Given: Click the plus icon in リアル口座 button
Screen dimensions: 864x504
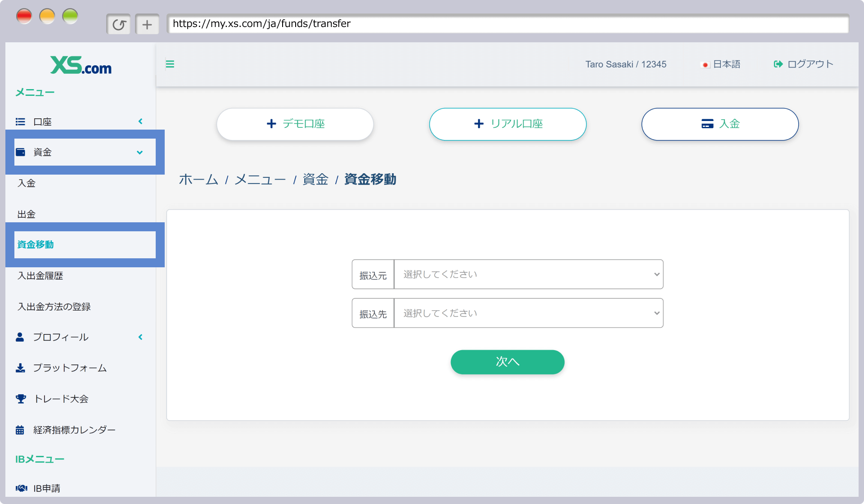Looking at the screenshot, I should [x=479, y=124].
